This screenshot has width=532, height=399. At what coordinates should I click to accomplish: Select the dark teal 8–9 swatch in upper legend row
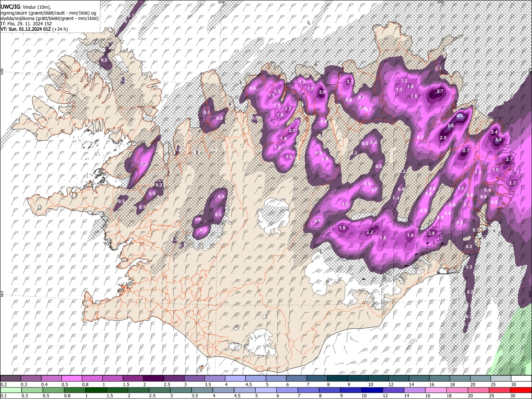point(337,378)
